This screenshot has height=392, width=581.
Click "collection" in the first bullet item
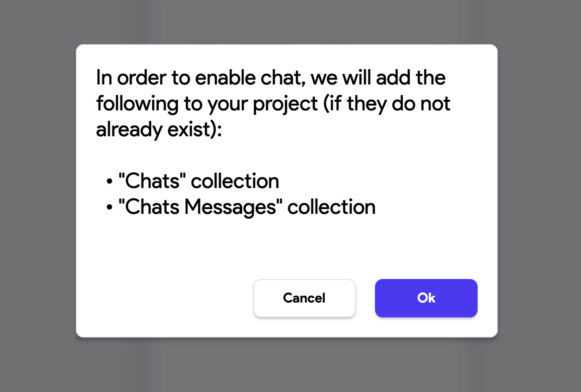click(x=235, y=181)
